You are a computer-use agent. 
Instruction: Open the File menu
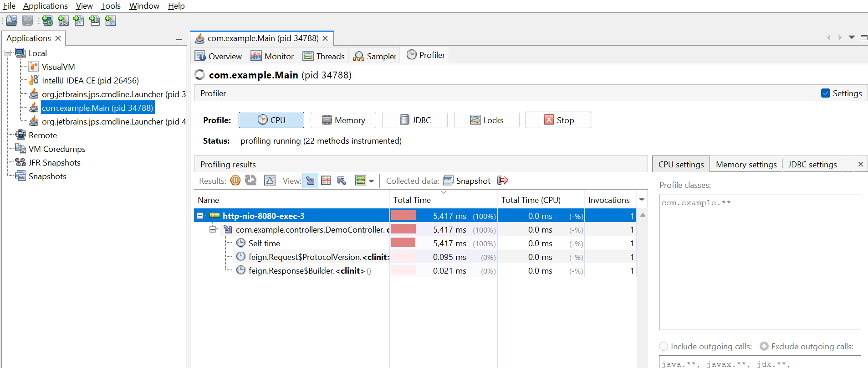(9, 6)
